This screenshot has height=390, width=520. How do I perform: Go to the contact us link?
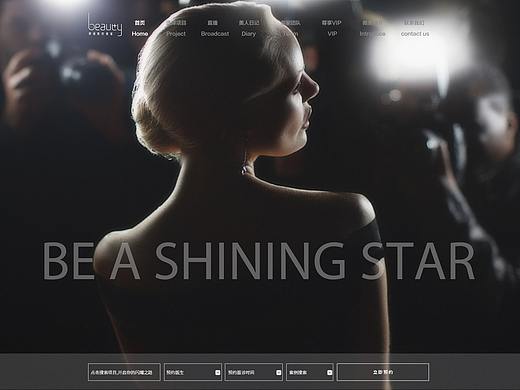[415, 28]
